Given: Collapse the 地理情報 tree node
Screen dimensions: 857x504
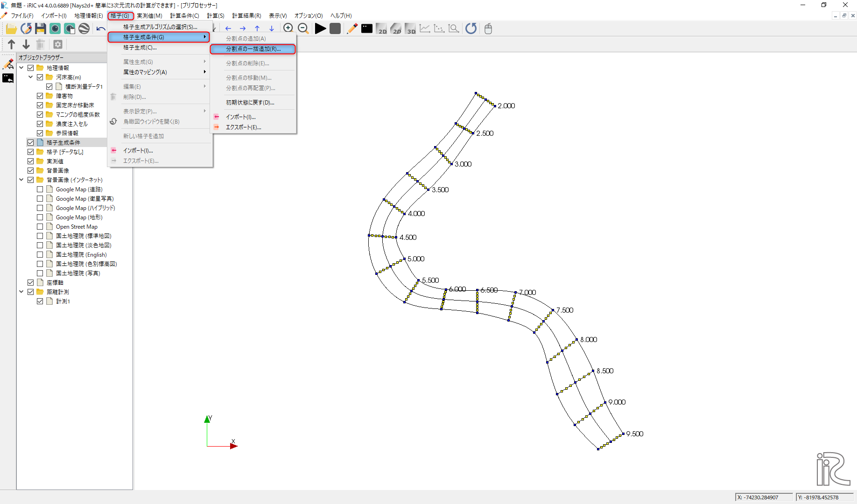Looking at the screenshot, I should 21,68.
